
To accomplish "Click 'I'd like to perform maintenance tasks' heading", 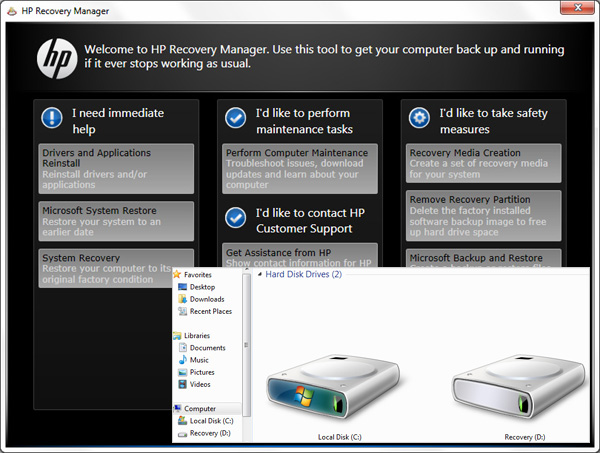I will (304, 121).
